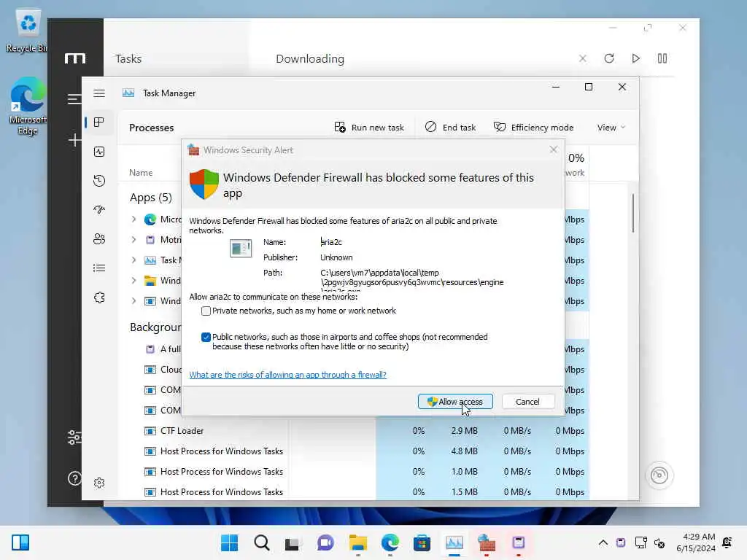This screenshot has width=747, height=560.
Task: Open Microsoft Store from taskbar
Action: tap(422, 542)
